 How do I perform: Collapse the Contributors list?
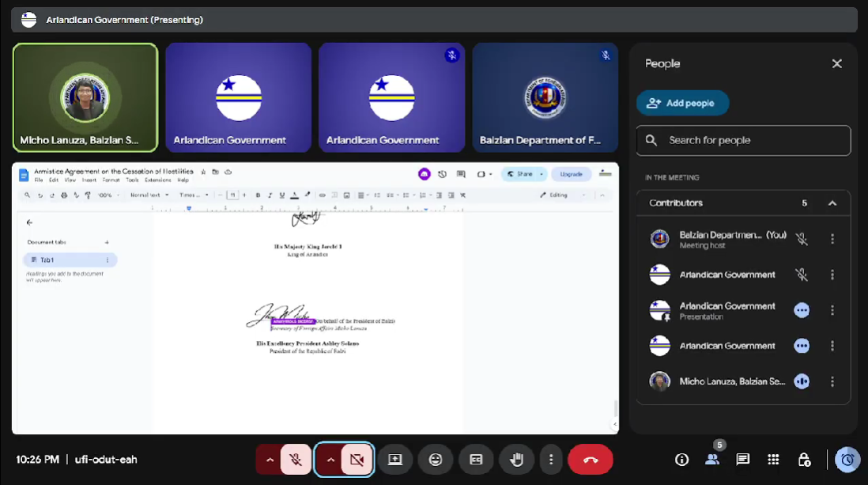tap(832, 203)
